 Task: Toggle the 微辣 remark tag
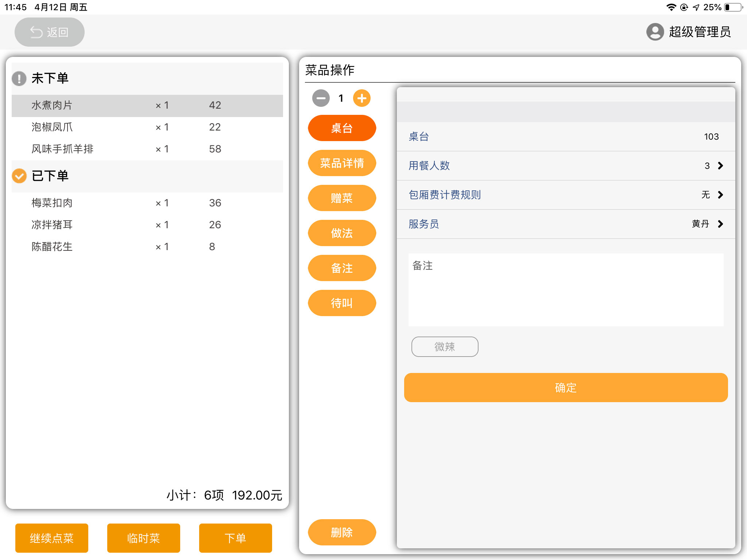[x=444, y=346]
